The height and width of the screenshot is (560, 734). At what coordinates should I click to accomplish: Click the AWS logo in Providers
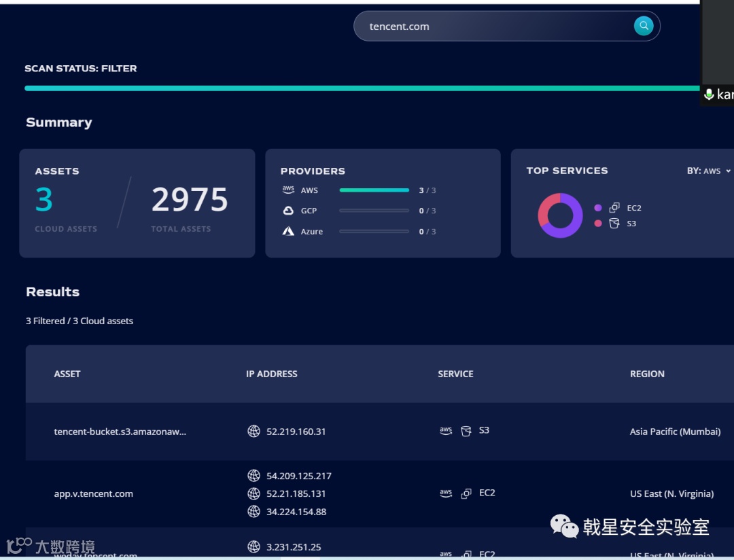(288, 190)
